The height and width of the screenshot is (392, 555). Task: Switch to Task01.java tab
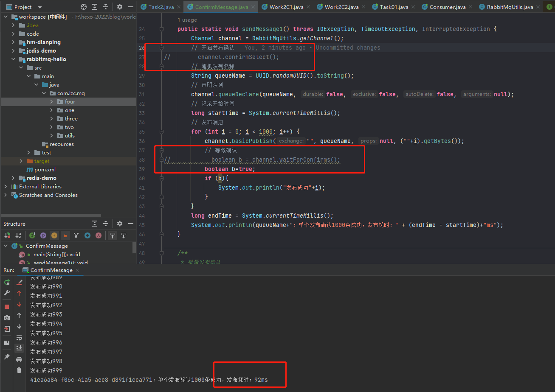394,7
